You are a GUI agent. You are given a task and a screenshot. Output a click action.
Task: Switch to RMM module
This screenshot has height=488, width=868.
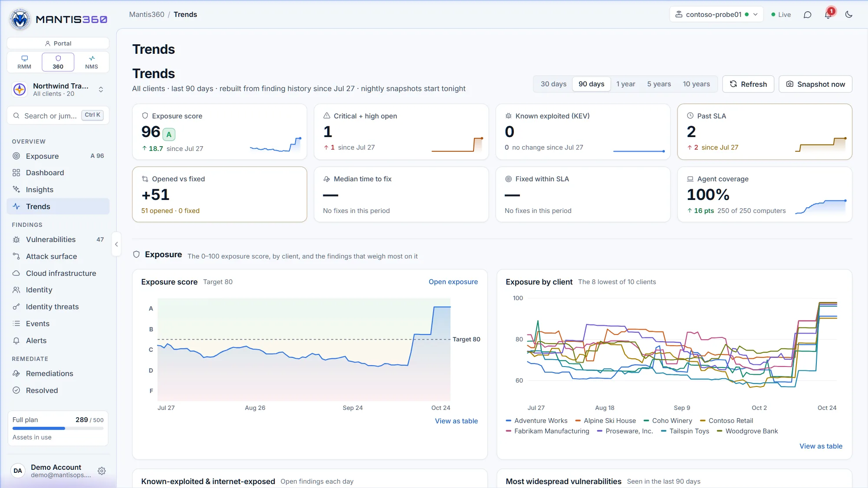(x=24, y=62)
